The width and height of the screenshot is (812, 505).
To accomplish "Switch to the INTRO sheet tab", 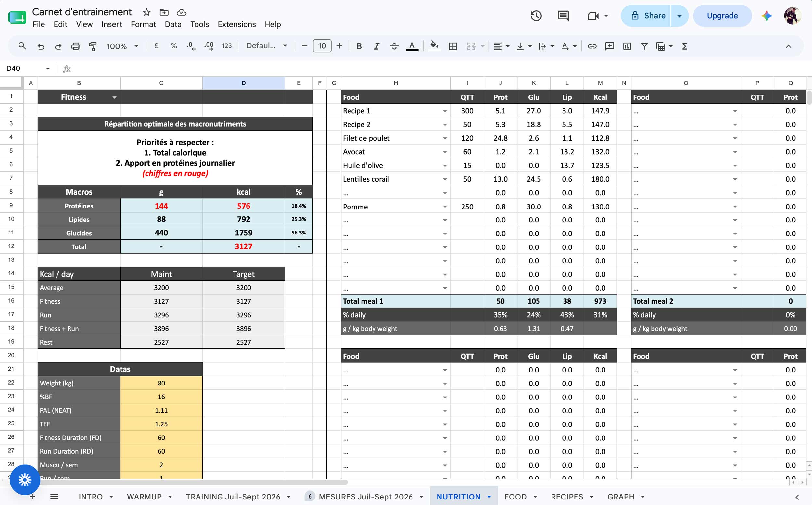I will (91, 497).
